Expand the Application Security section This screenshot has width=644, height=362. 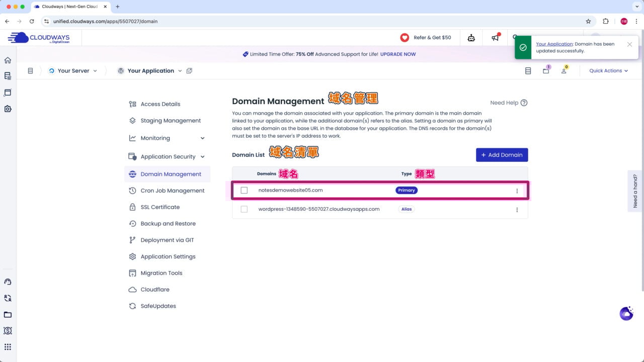202,157
